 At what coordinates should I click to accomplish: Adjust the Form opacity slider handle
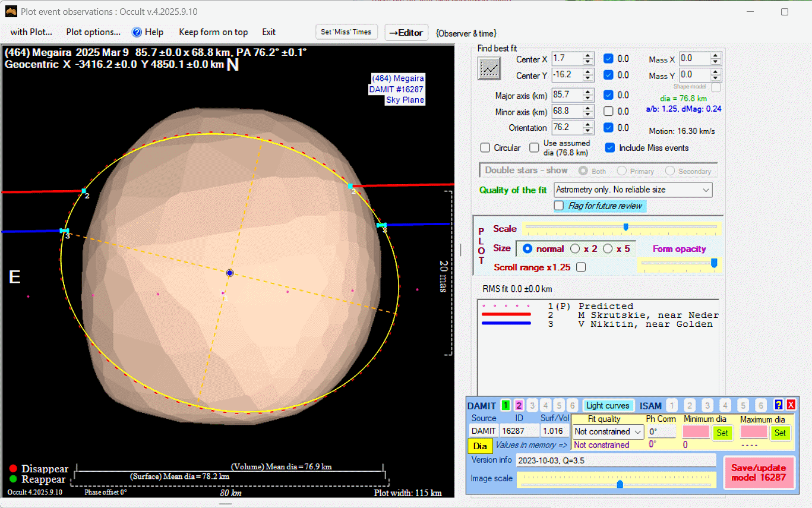coord(714,263)
